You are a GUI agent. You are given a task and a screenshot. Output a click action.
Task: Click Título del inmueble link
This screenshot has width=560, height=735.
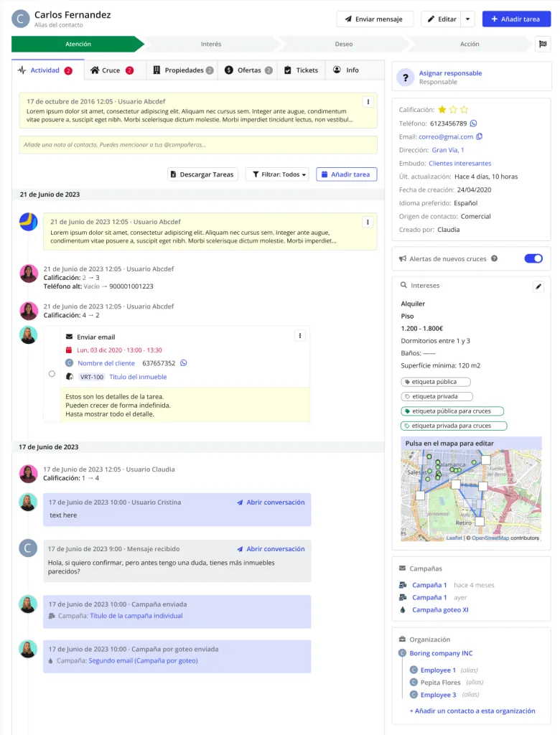[x=138, y=377]
